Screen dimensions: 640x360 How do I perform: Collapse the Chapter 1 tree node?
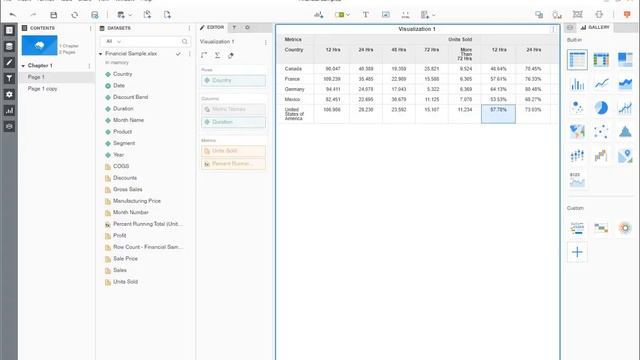[x=23, y=65]
